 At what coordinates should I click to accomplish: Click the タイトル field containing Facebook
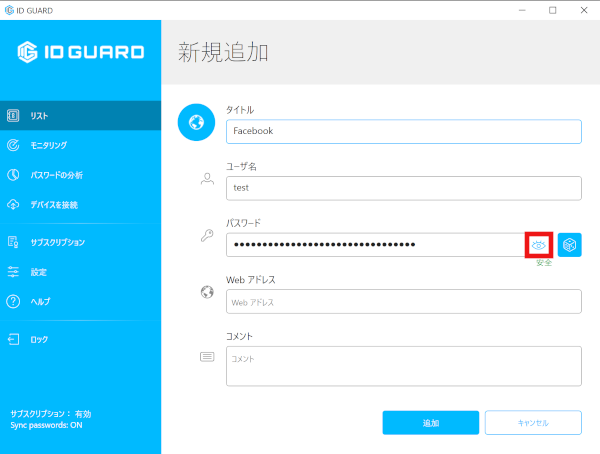tap(404, 132)
